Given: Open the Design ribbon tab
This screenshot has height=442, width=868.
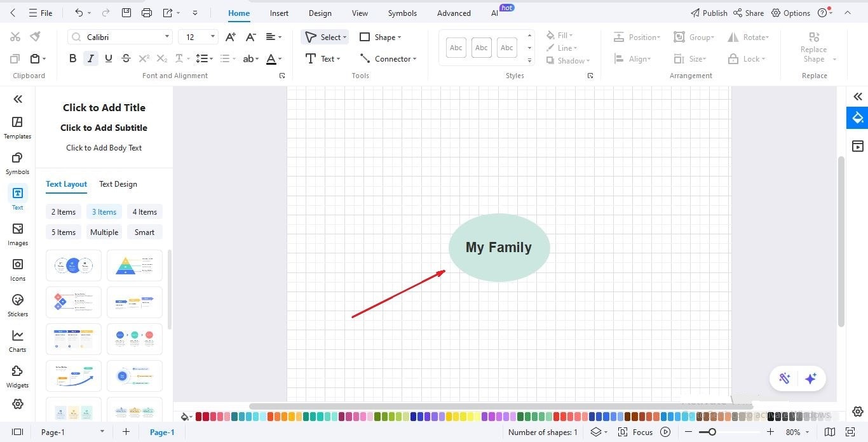Looking at the screenshot, I should click(320, 13).
